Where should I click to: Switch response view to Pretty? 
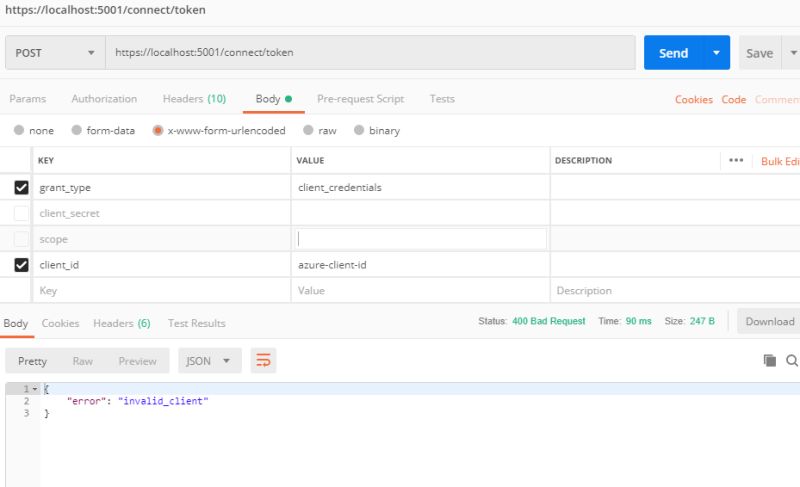tap(32, 361)
